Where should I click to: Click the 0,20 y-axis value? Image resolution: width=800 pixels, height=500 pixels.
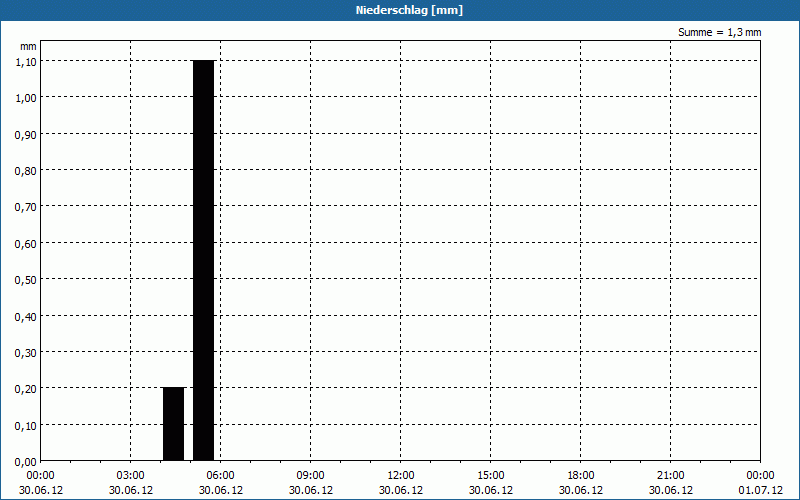pyautogui.click(x=26, y=389)
